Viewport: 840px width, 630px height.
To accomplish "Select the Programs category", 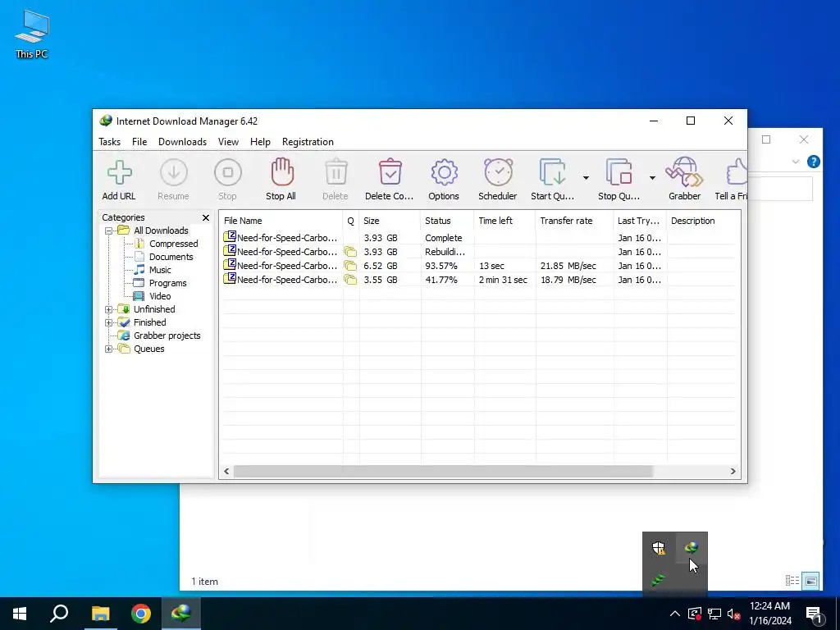I will point(167,283).
